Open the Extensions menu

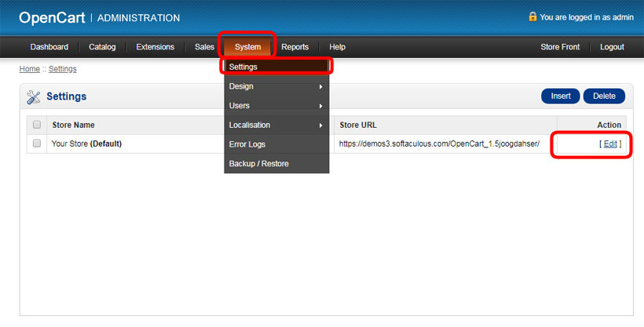156,47
